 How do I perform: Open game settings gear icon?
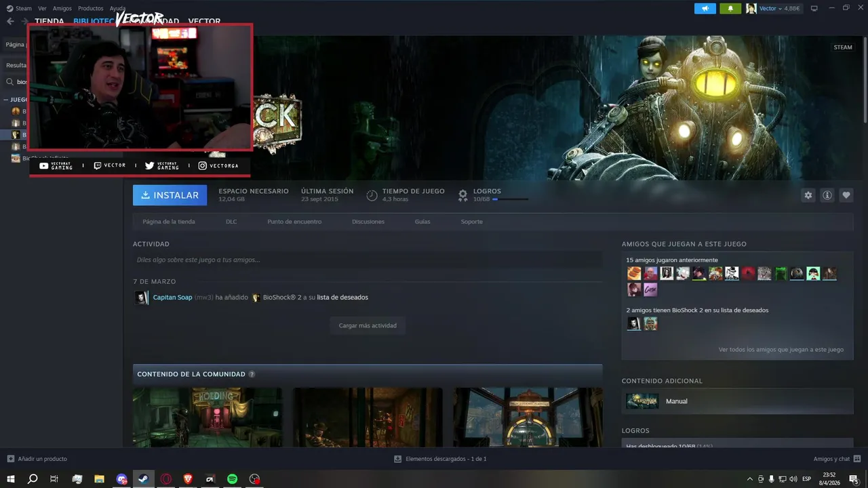click(x=808, y=195)
